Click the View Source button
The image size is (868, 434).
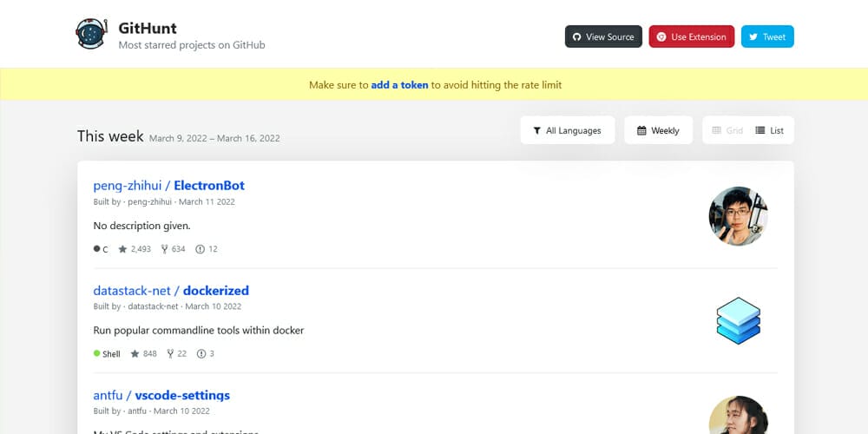click(x=603, y=36)
